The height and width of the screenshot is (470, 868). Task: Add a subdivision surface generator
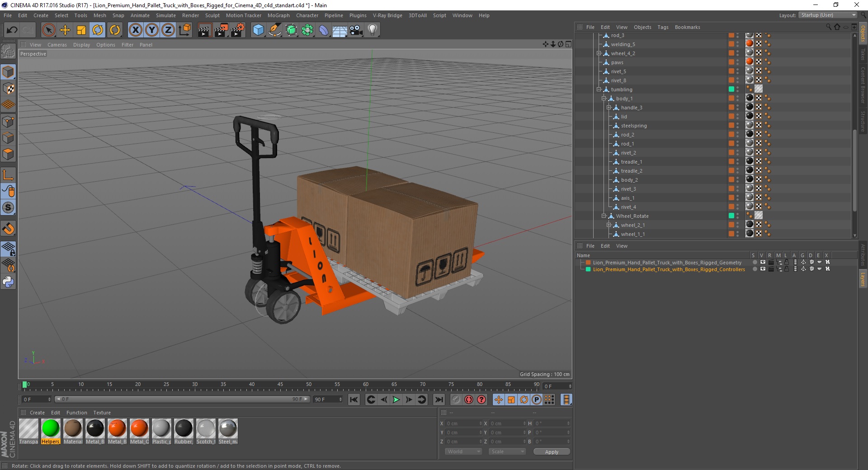(x=291, y=30)
